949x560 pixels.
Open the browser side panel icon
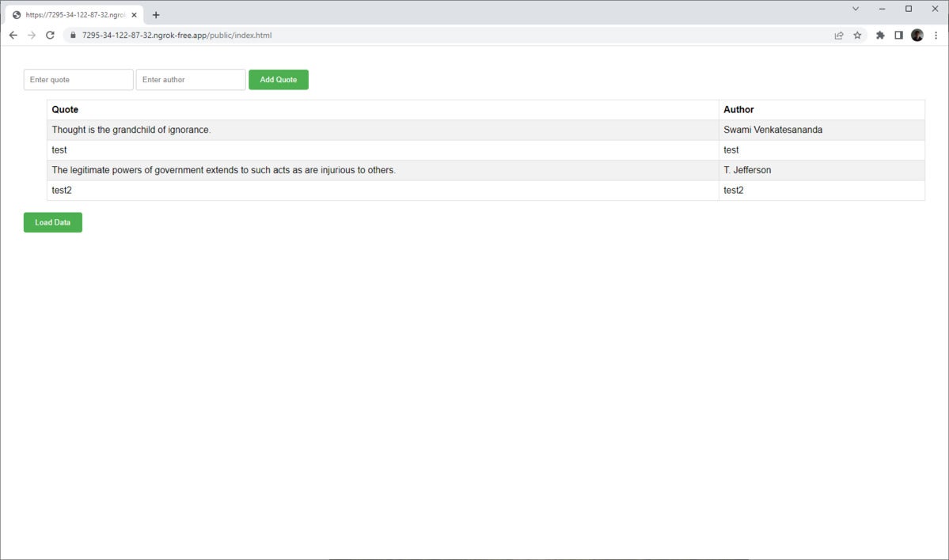(x=899, y=35)
